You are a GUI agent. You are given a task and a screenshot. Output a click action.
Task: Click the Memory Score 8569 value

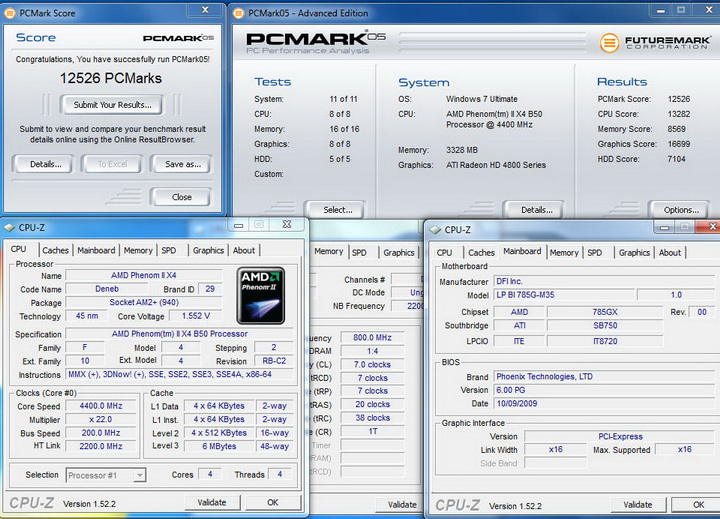coord(676,129)
